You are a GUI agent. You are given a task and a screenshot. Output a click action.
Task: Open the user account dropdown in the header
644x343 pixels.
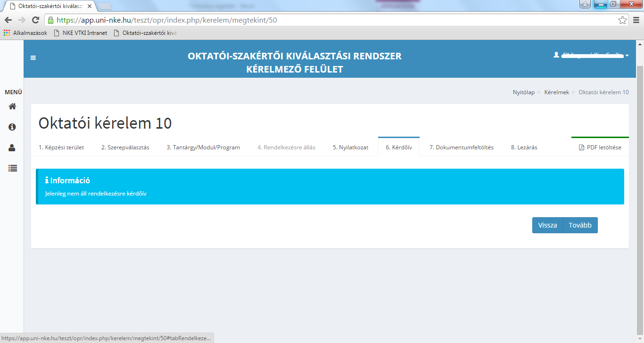591,55
